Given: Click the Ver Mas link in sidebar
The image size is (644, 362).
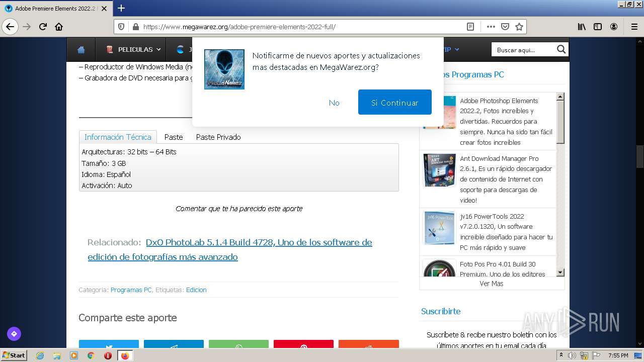Looking at the screenshot, I should click(x=492, y=284).
